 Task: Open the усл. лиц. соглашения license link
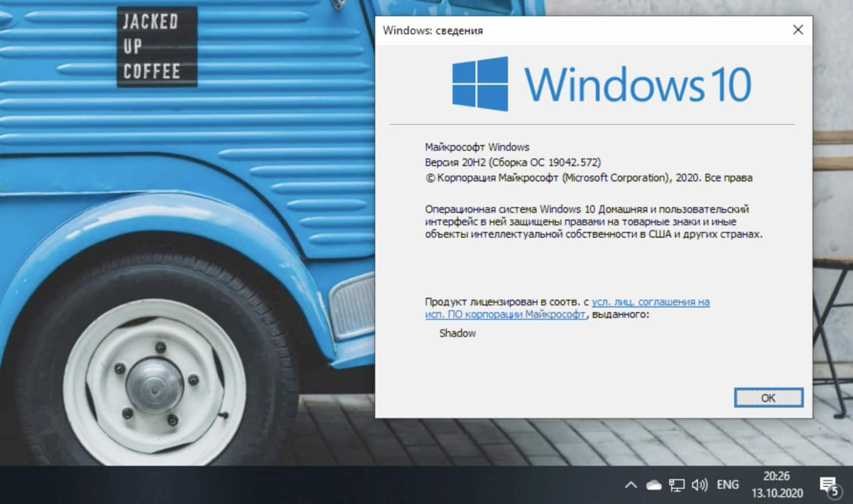coord(650,302)
